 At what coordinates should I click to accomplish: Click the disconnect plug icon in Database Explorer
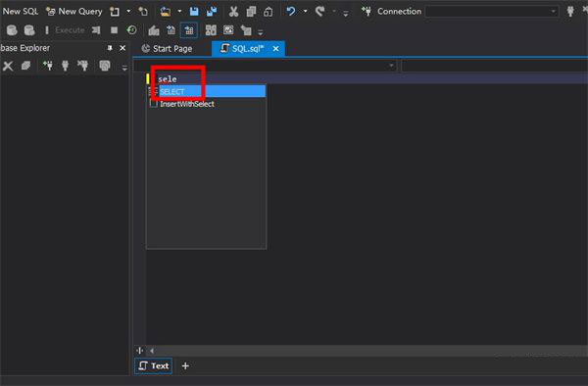pyautogui.click(x=83, y=66)
